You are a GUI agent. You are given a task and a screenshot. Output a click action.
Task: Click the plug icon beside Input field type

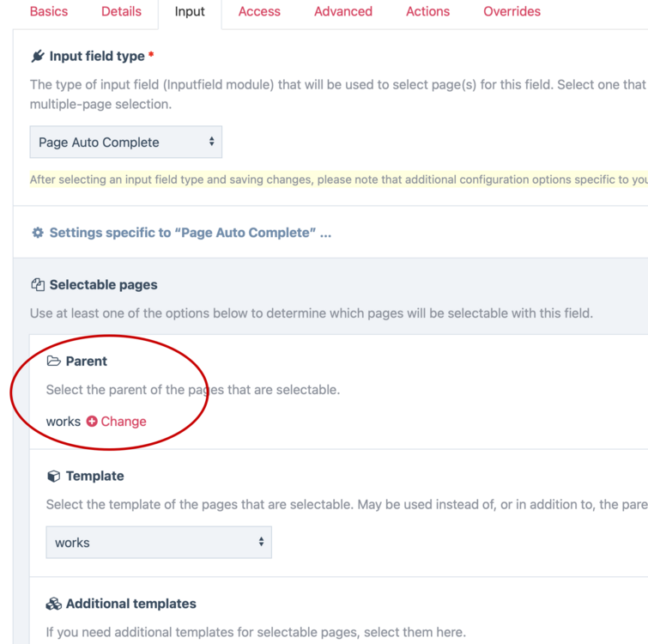tap(38, 57)
